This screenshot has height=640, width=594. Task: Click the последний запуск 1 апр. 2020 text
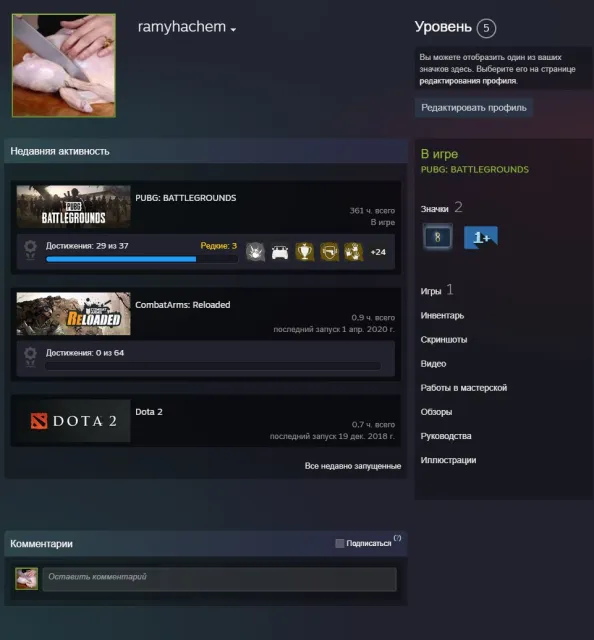point(334,329)
